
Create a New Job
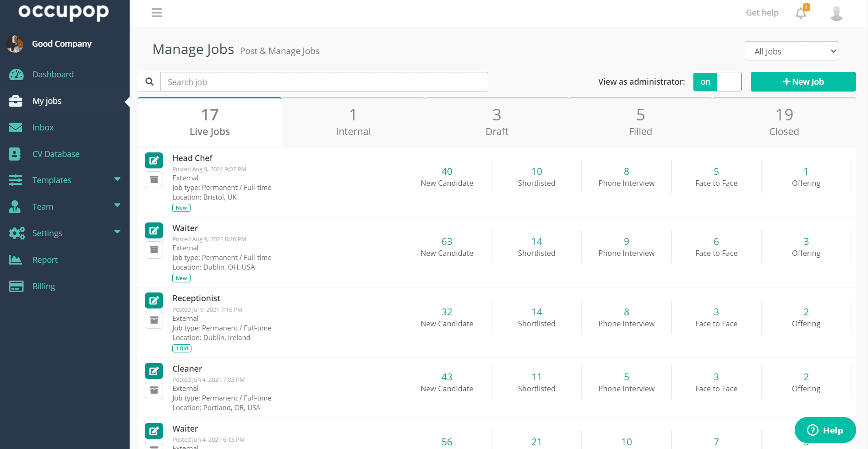[802, 81]
